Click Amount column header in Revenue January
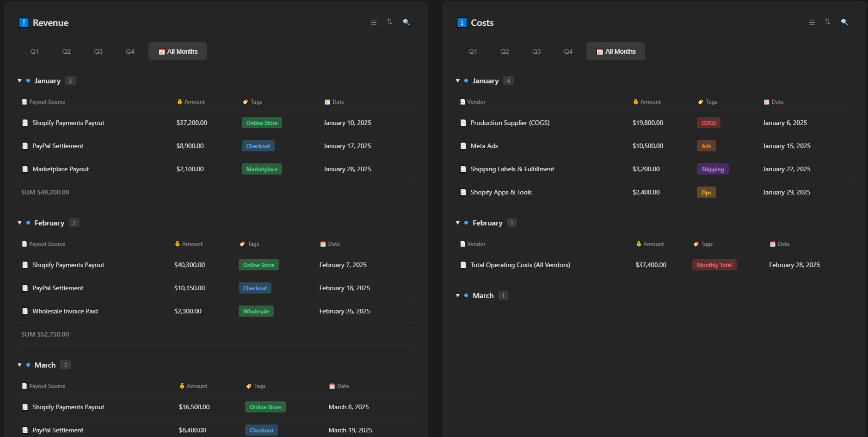This screenshot has width=868, height=437. pyautogui.click(x=191, y=102)
